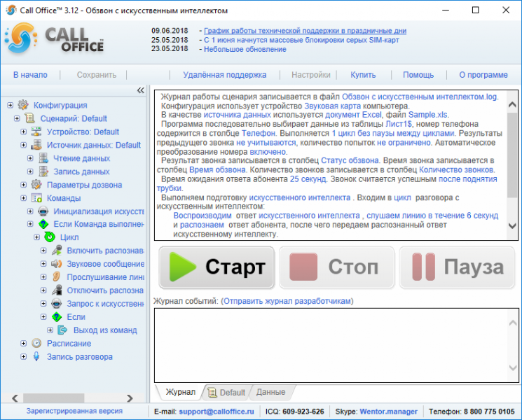Select the Прослушивание линии tree item
522x420 pixels.
pyautogui.click(x=106, y=277)
